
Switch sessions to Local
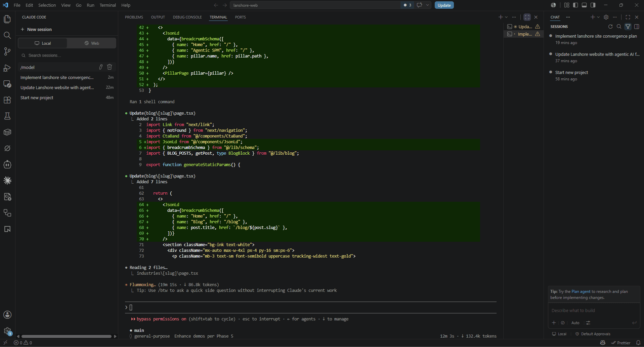43,43
